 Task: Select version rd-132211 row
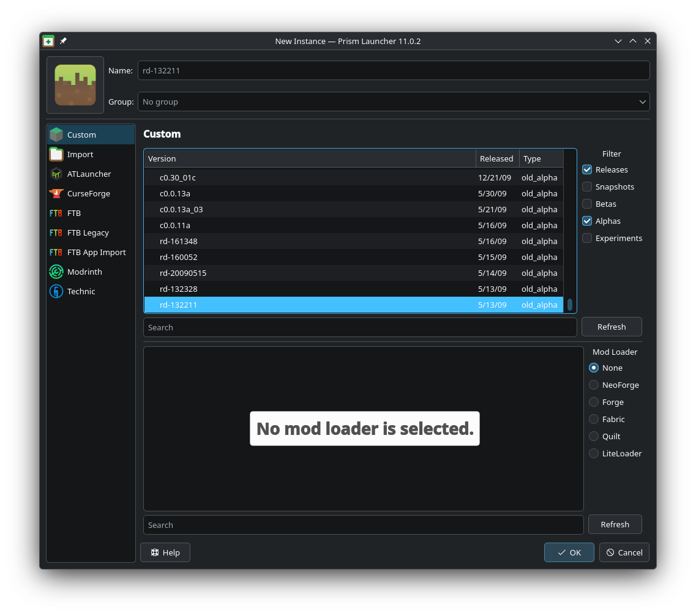(x=354, y=305)
